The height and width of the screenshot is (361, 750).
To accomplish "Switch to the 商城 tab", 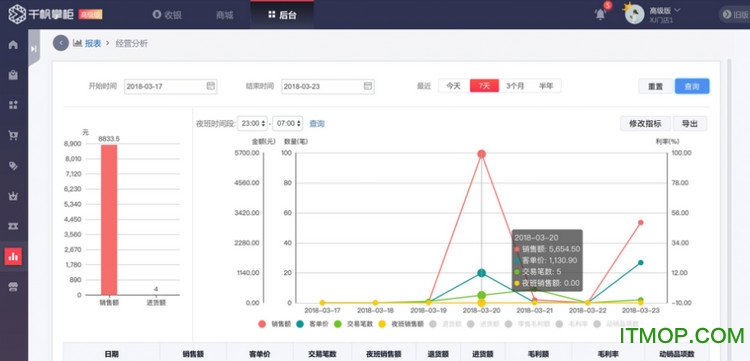I will pyautogui.click(x=224, y=15).
